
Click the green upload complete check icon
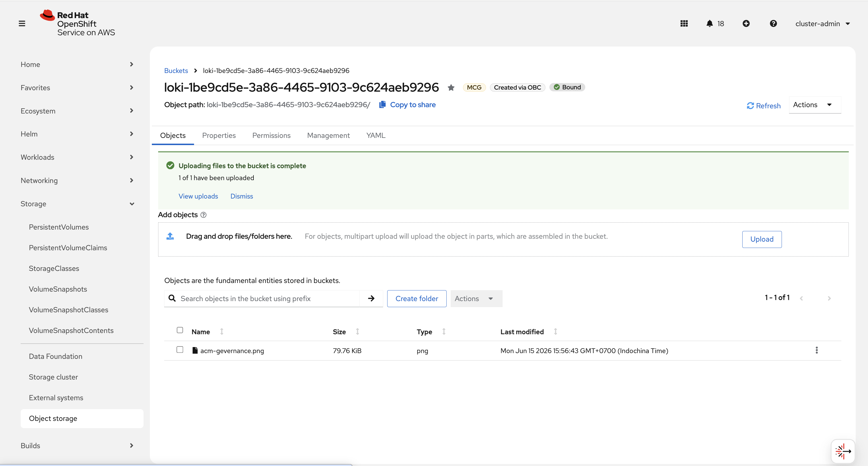click(170, 165)
